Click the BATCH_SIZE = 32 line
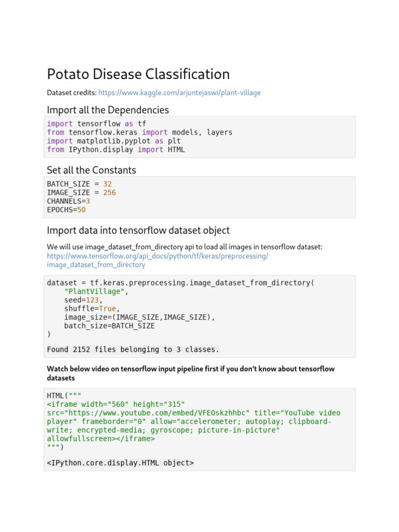 click(x=79, y=184)
